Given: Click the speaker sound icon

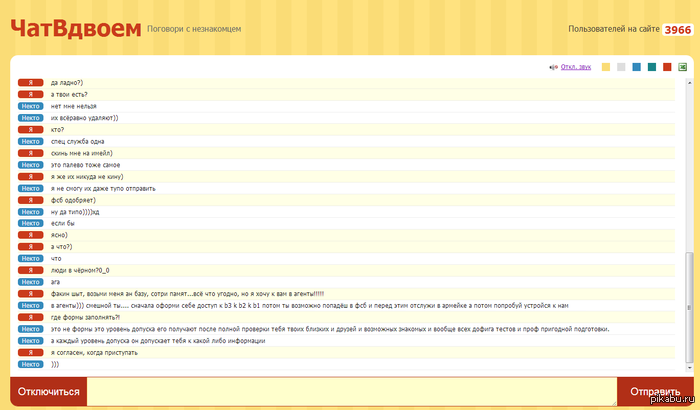Looking at the screenshot, I should point(552,67).
